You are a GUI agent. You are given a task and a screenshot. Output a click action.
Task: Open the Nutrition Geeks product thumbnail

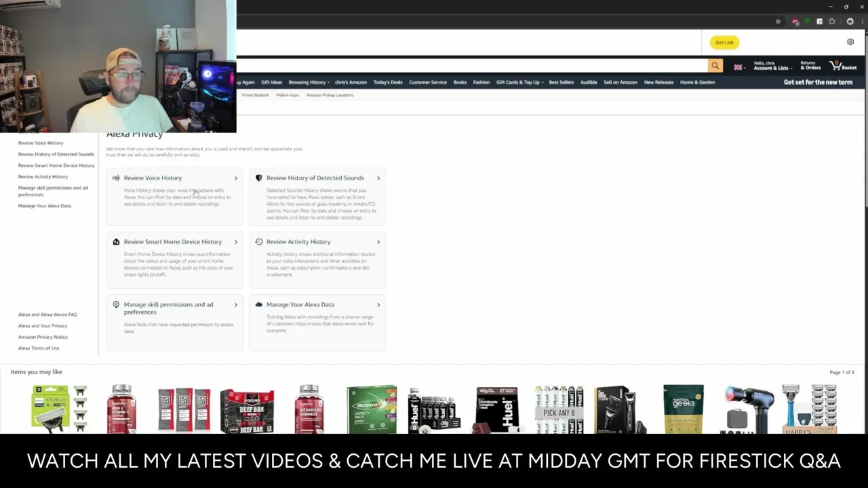click(684, 409)
